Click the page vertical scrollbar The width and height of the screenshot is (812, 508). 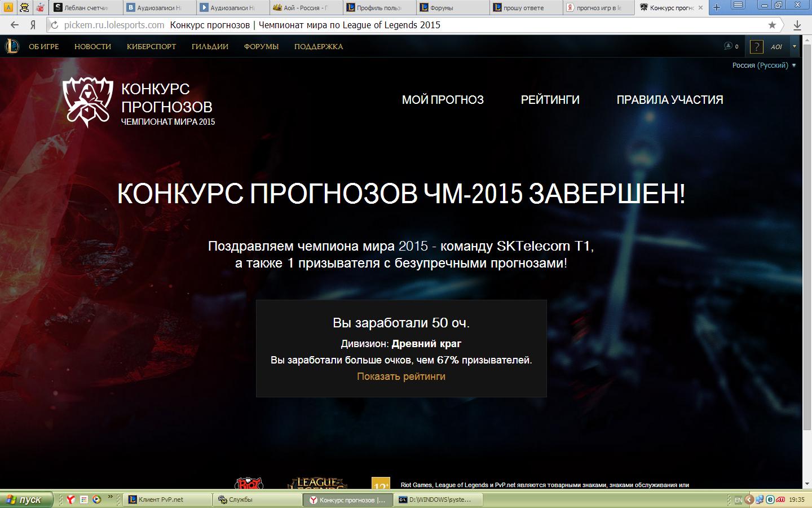tap(806, 237)
